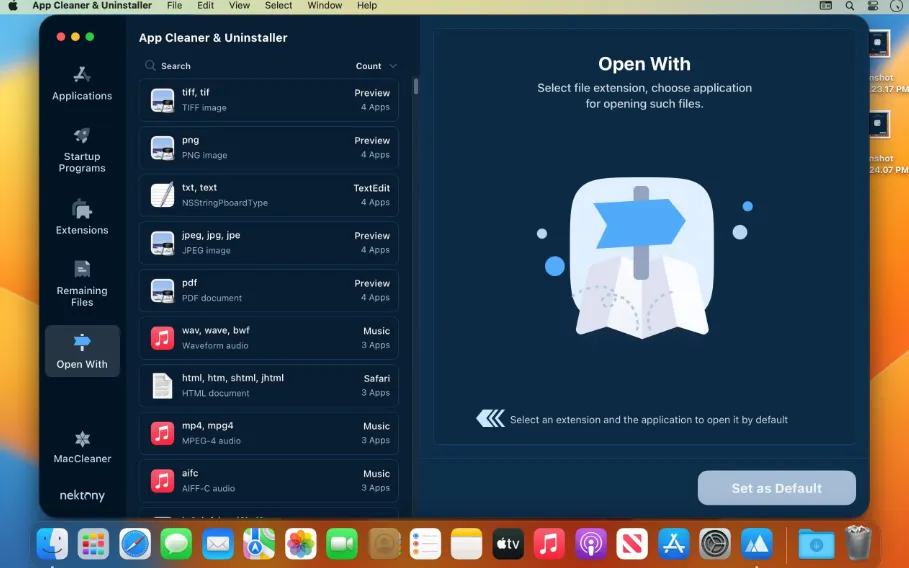909x568 pixels.
Task: Open Maps from the Dock
Action: pos(259,544)
